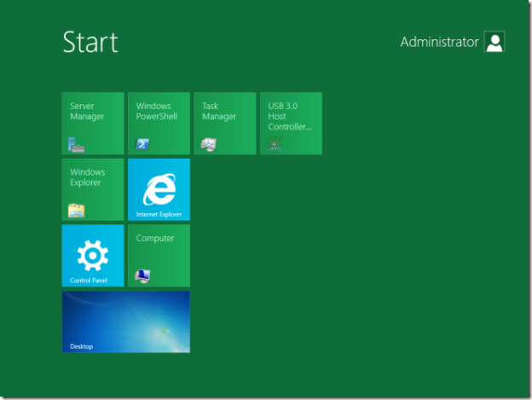Click the Computer tile's monitor icon
Image resolution: width=532 pixels, height=400 pixels.
coord(142,275)
